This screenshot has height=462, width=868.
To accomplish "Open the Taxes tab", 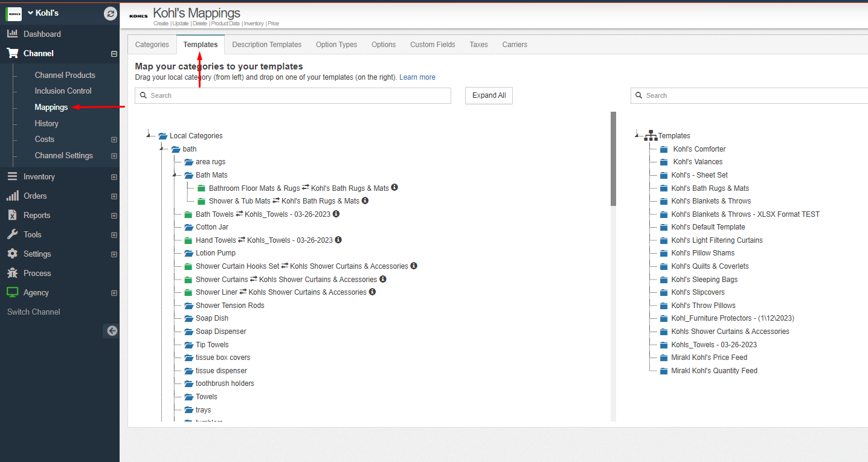I will [478, 45].
